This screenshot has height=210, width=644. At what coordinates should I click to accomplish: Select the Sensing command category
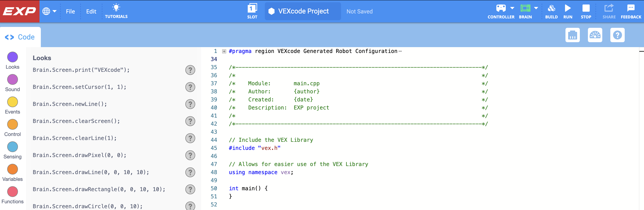coord(12,147)
